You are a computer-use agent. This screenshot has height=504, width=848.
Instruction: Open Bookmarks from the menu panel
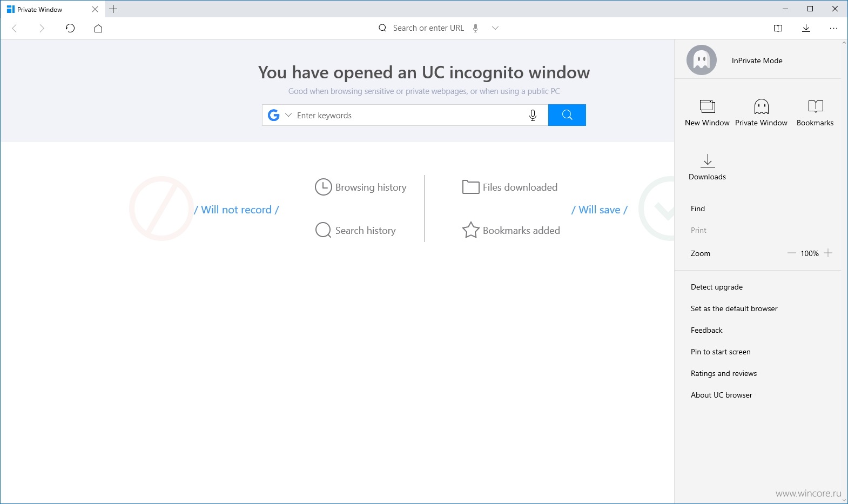point(815,113)
